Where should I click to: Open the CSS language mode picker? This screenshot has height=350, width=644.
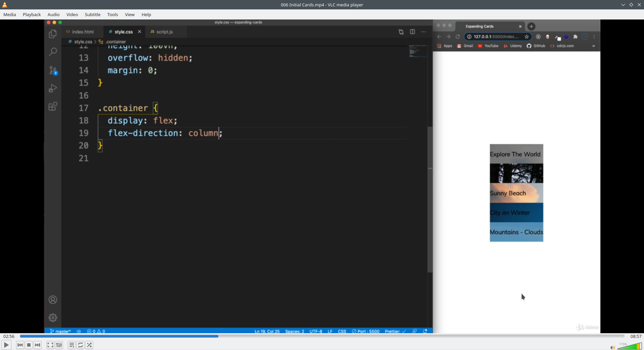[342, 331]
